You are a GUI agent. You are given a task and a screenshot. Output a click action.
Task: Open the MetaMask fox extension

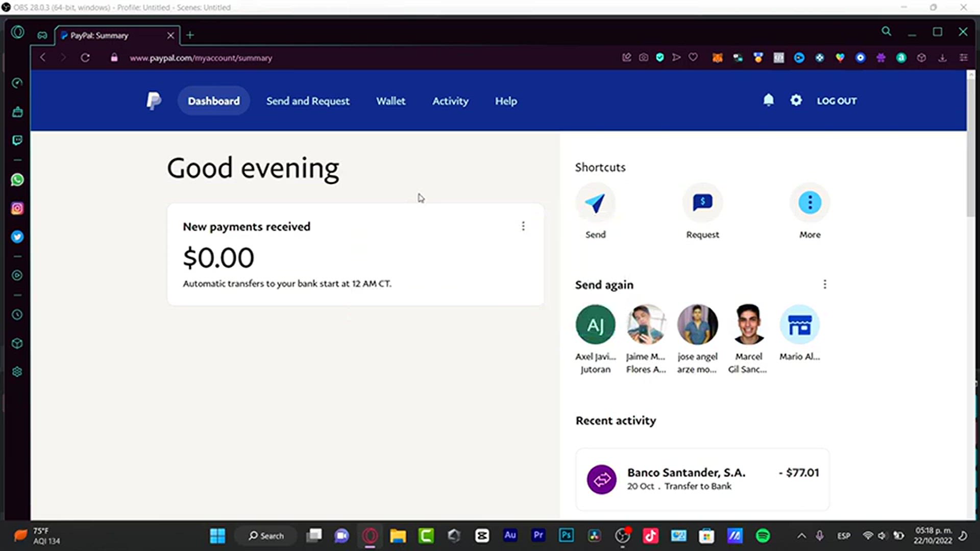[717, 58]
